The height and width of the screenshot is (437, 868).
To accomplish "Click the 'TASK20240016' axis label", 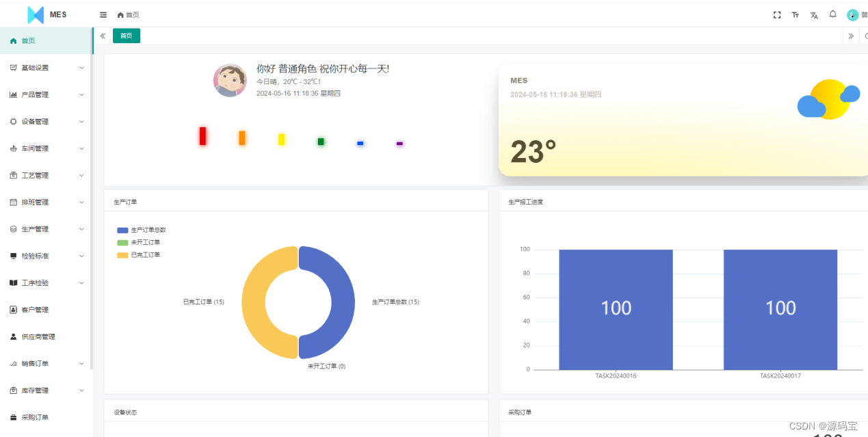I will 616,376.
